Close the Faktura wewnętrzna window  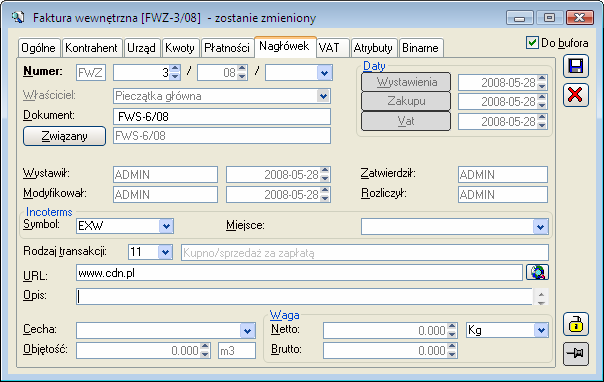point(579,18)
